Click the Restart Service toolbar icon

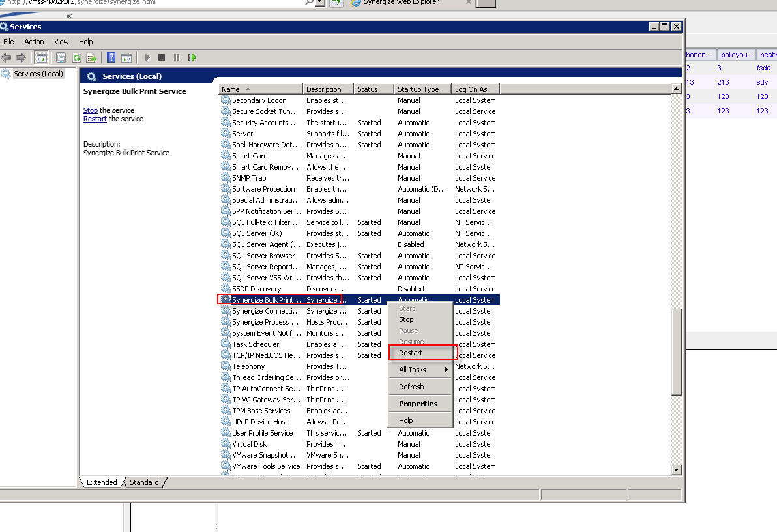(x=192, y=57)
